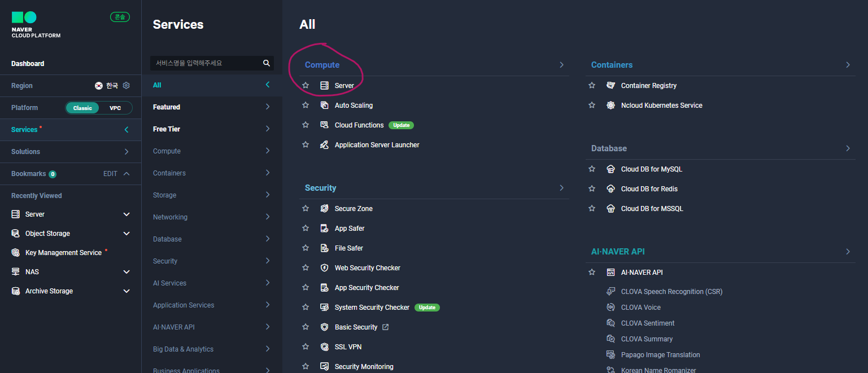The height and width of the screenshot is (373, 868).
Task: Open the Networking category
Action: (x=212, y=217)
